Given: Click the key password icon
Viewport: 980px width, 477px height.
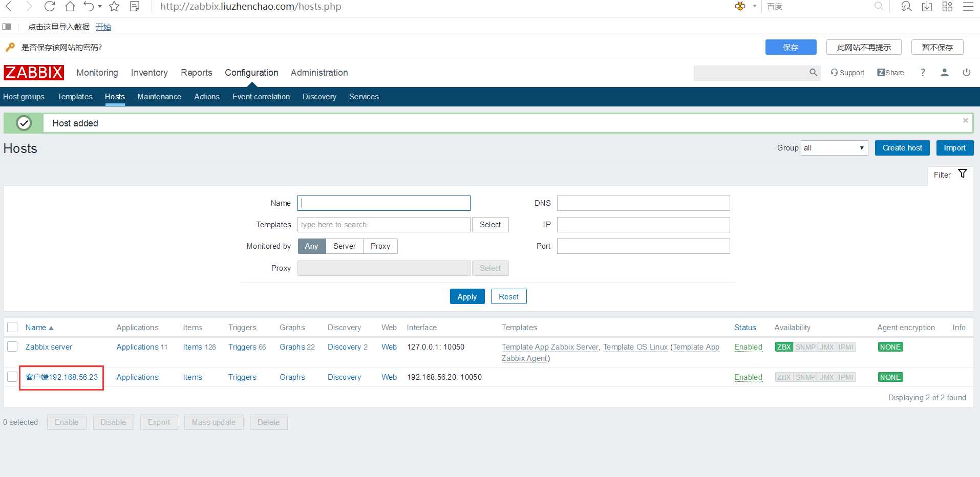Looking at the screenshot, I should [x=10, y=47].
